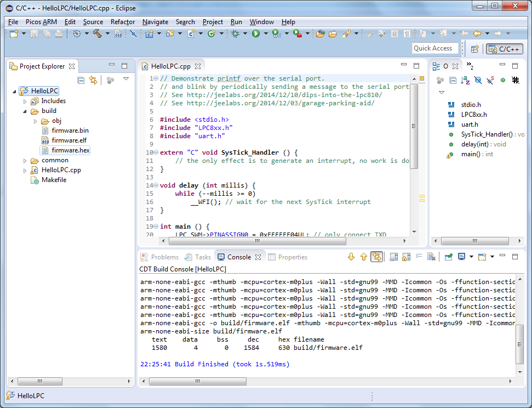Open the Build hammer dropdown arrow

pos(107,33)
